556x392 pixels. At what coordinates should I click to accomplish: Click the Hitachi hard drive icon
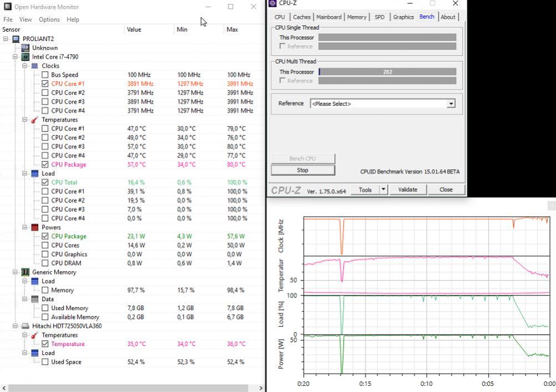(25, 326)
